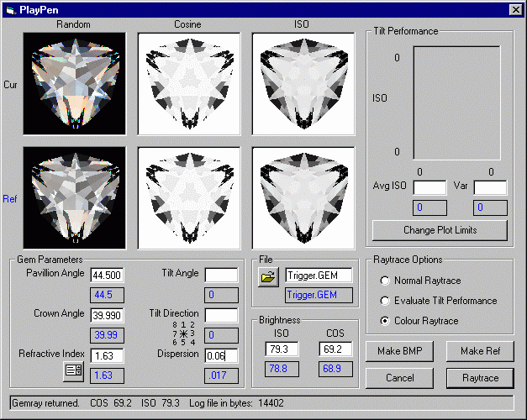This screenshot has height=420, width=527.
Task: Cancel the current operation
Action: pos(399,378)
